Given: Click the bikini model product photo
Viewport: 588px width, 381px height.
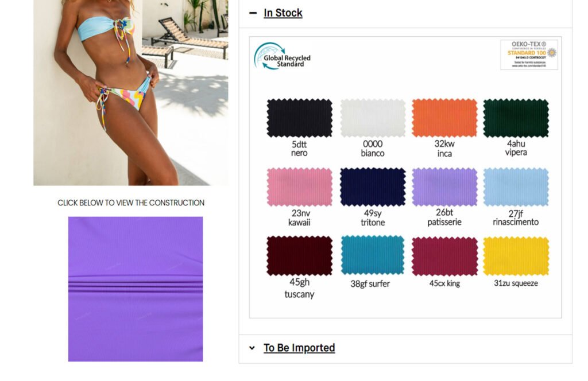Looking at the screenshot, I should [x=131, y=92].
